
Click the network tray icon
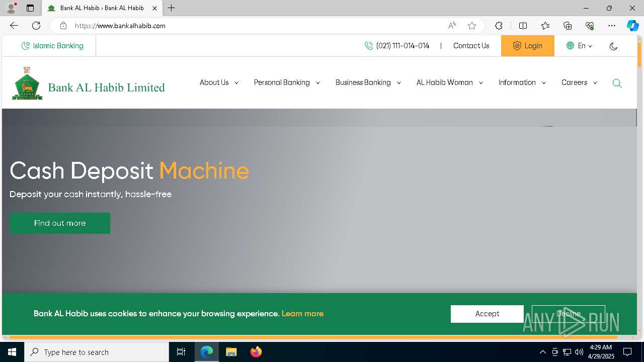[567, 352]
